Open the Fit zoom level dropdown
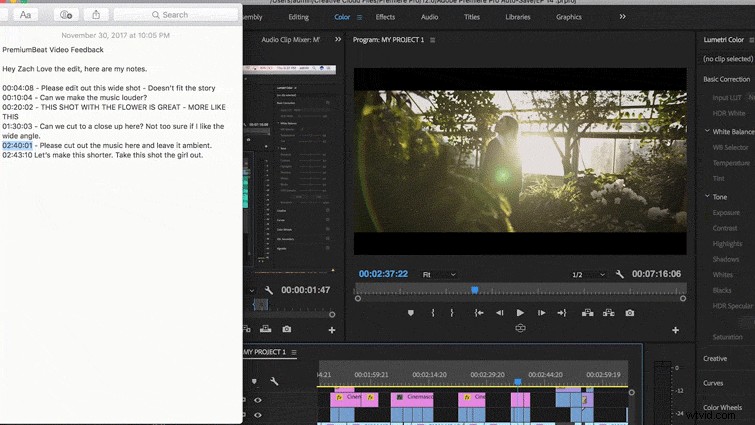This screenshot has width=755, height=425. [x=438, y=274]
